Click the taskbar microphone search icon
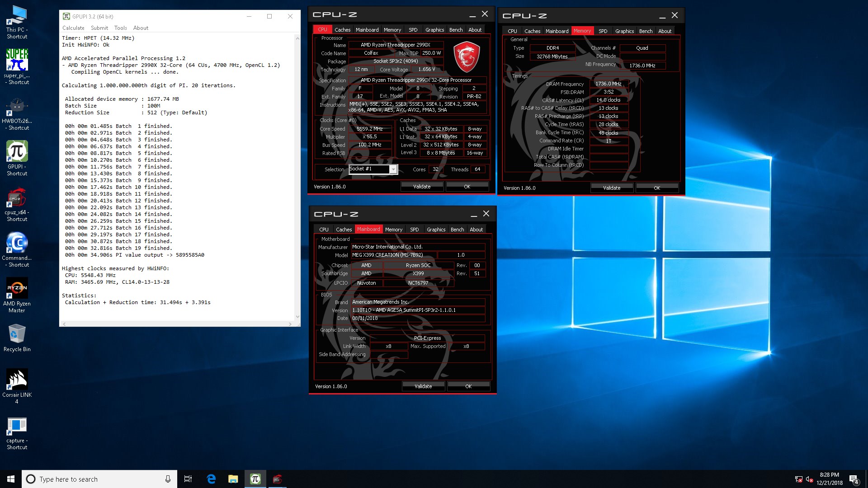 pos(168,479)
